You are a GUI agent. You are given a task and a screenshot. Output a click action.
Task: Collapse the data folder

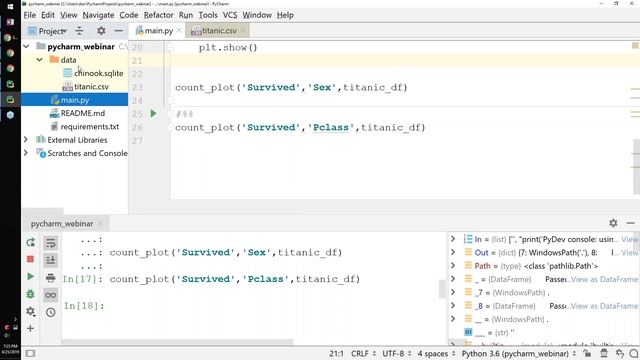click(39, 60)
